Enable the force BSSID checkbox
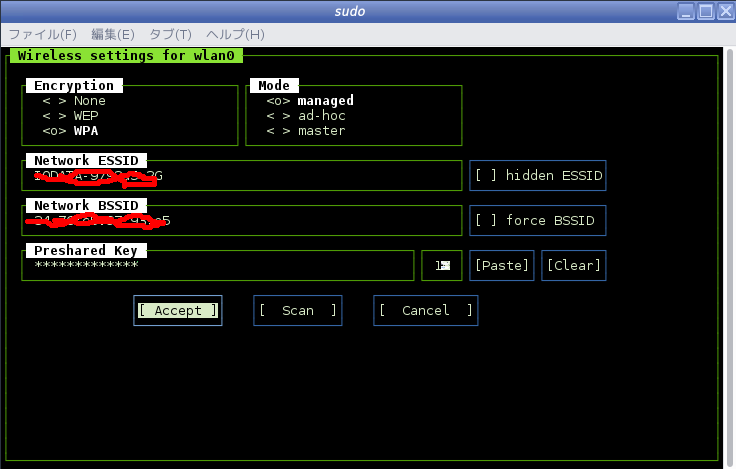 click(x=538, y=221)
